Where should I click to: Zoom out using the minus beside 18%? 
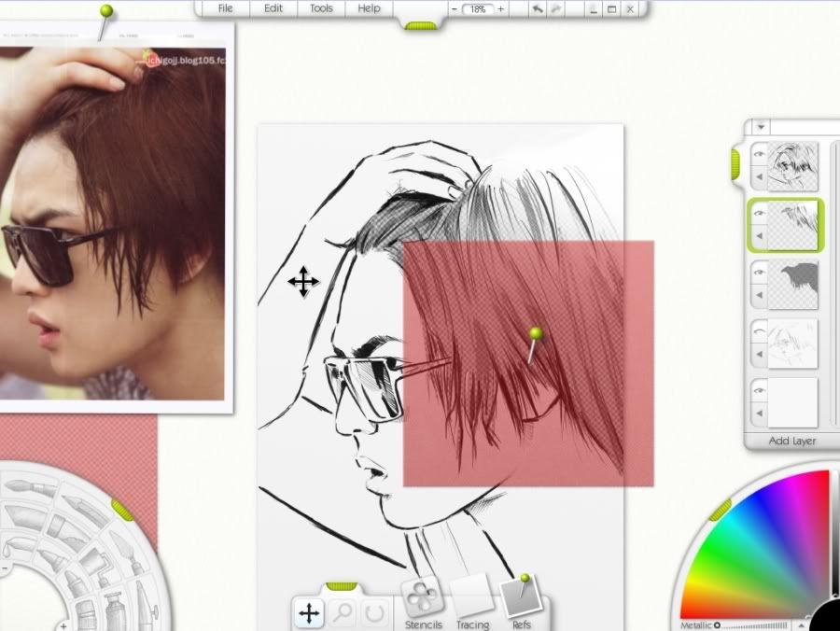[x=455, y=8]
